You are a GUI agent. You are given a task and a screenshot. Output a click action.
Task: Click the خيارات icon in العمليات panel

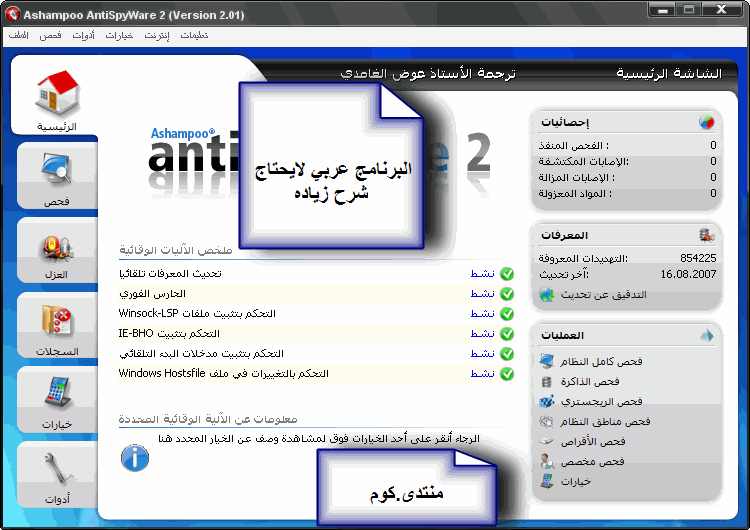(546, 481)
